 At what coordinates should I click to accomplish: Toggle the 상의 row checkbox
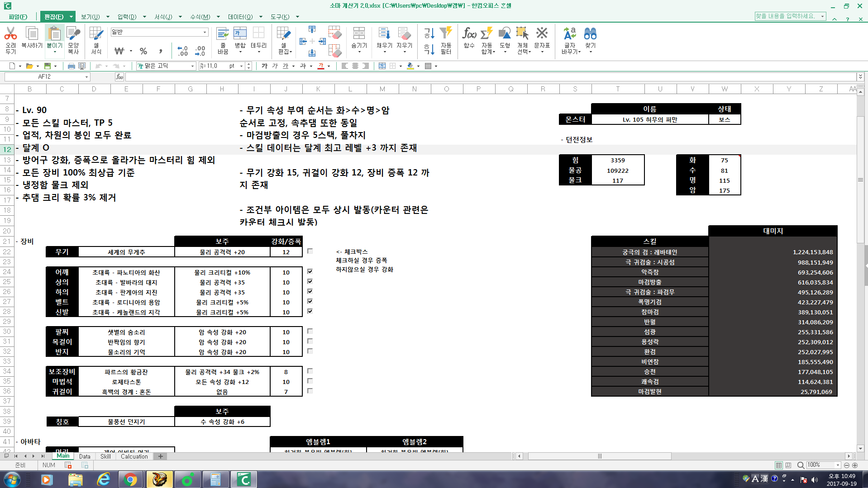310,281
